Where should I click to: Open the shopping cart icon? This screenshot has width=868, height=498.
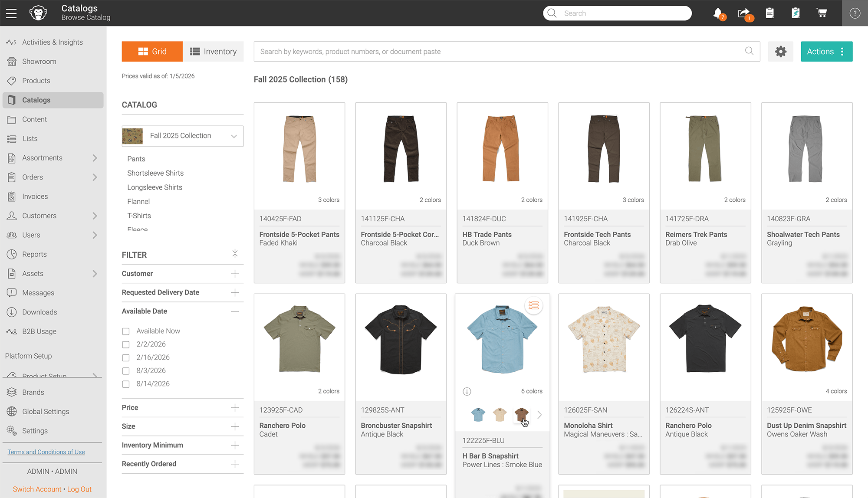coord(822,13)
